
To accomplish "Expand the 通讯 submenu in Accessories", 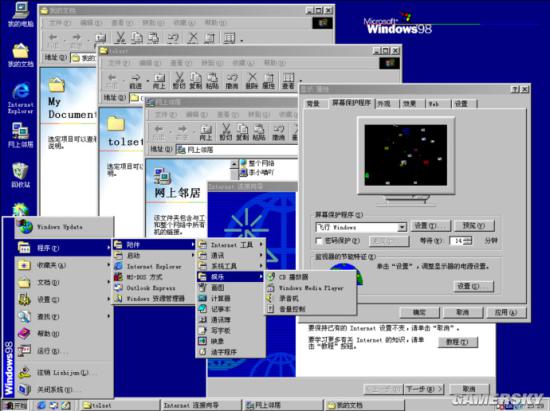I will click(x=230, y=255).
